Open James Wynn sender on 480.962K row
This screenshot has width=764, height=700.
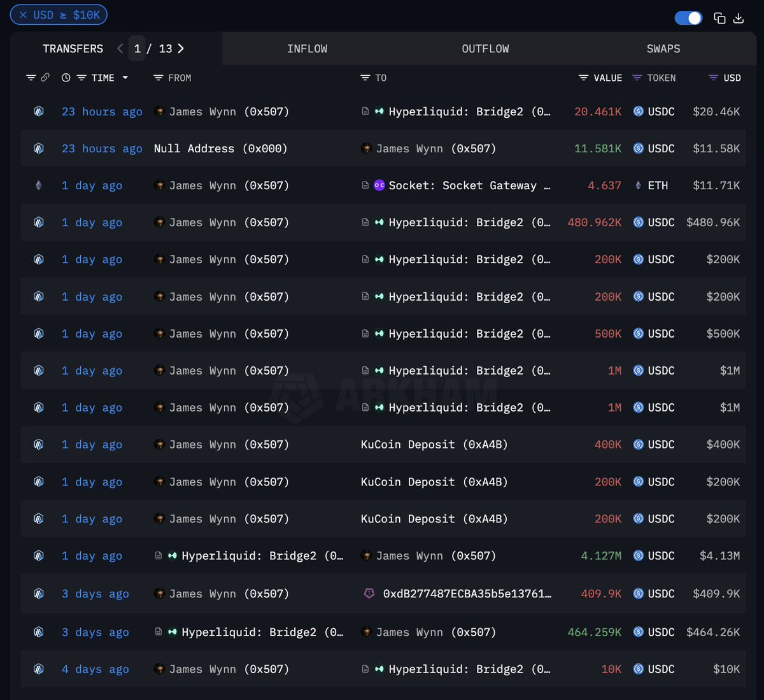point(229,222)
